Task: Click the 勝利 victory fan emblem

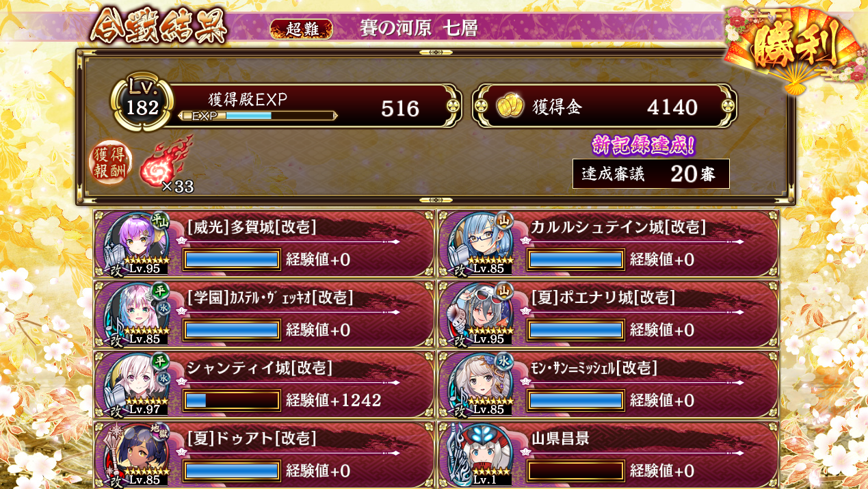Action: pos(793,48)
